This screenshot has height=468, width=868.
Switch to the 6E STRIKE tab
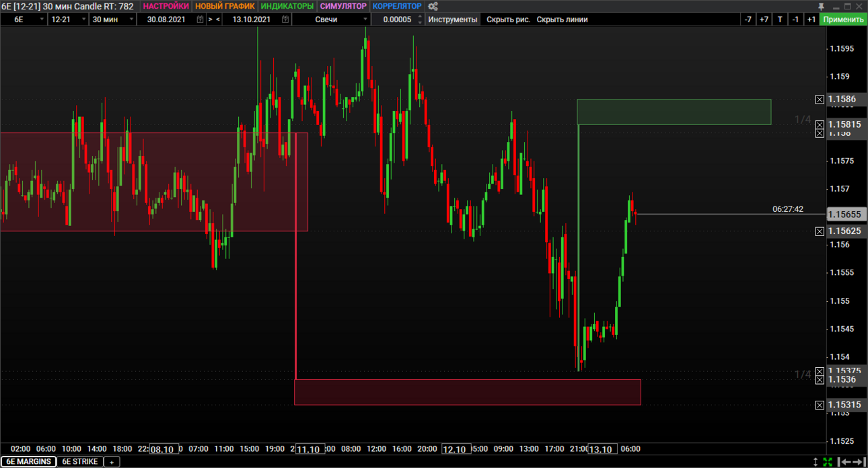coord(80,462)
